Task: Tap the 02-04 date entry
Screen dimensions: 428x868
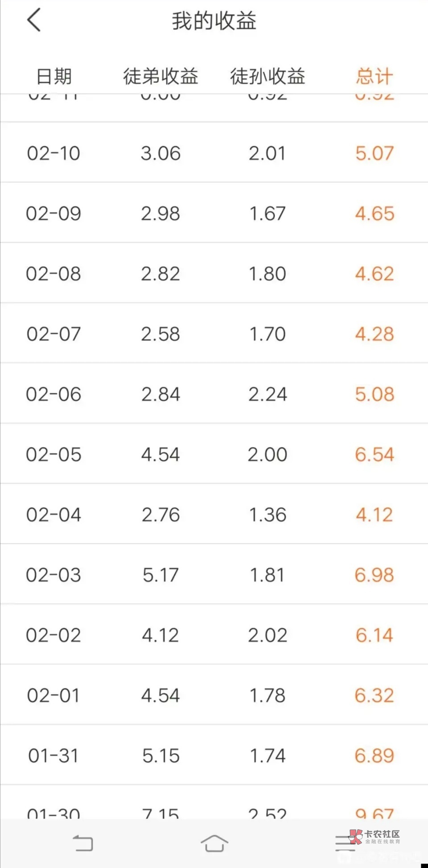Action: 53,515
